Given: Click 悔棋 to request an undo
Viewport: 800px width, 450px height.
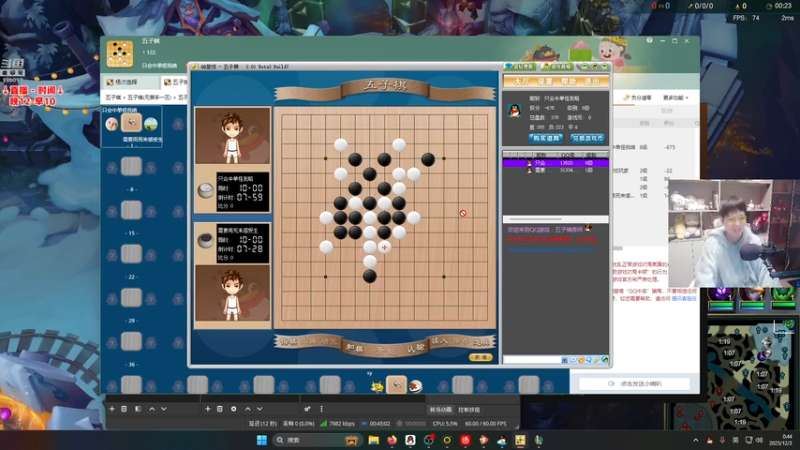Looking at the screenshot, I should (x=288, y=341).
